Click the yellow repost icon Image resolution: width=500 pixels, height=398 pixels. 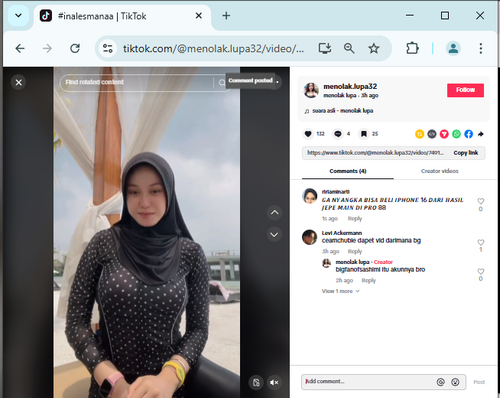pos(419,134)
